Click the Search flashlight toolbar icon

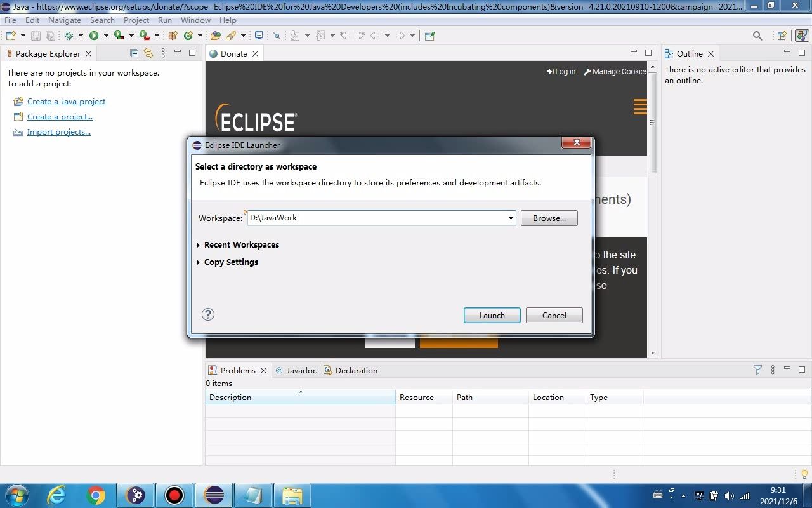coord(232,36)
